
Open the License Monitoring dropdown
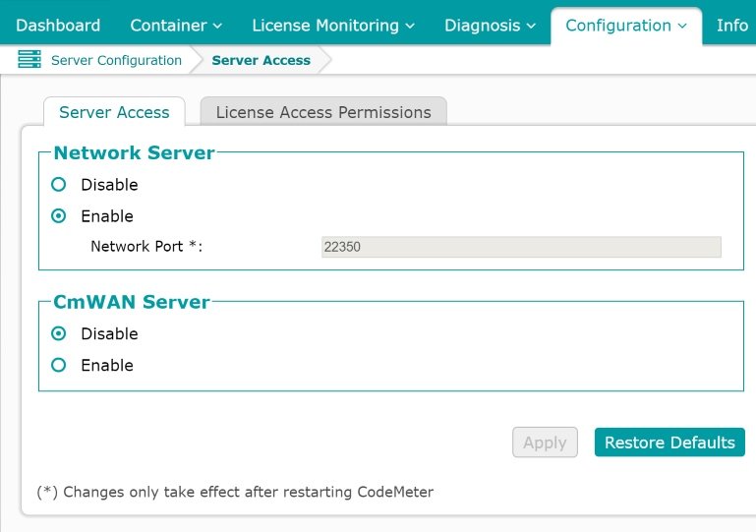333,26
